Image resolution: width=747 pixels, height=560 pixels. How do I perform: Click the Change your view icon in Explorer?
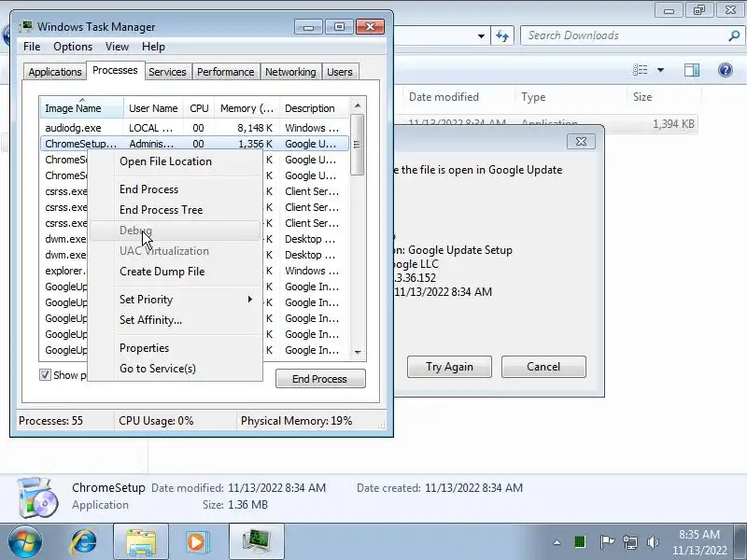click(640, 71)
